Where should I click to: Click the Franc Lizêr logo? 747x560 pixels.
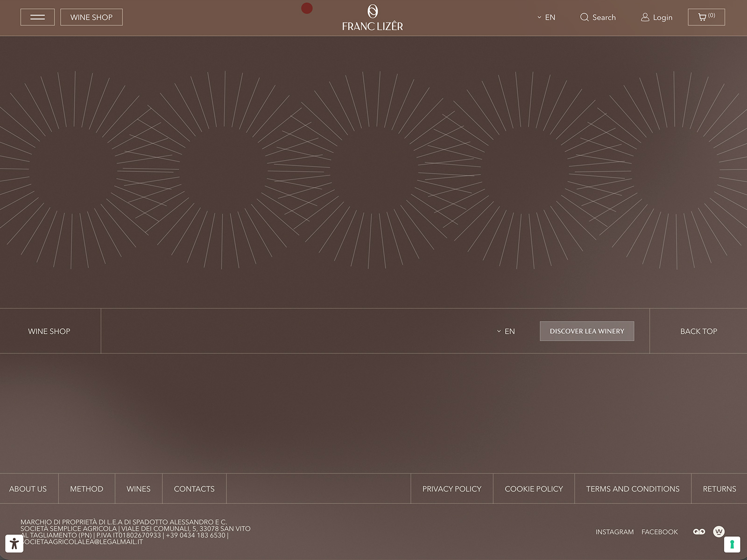point(372,18)
